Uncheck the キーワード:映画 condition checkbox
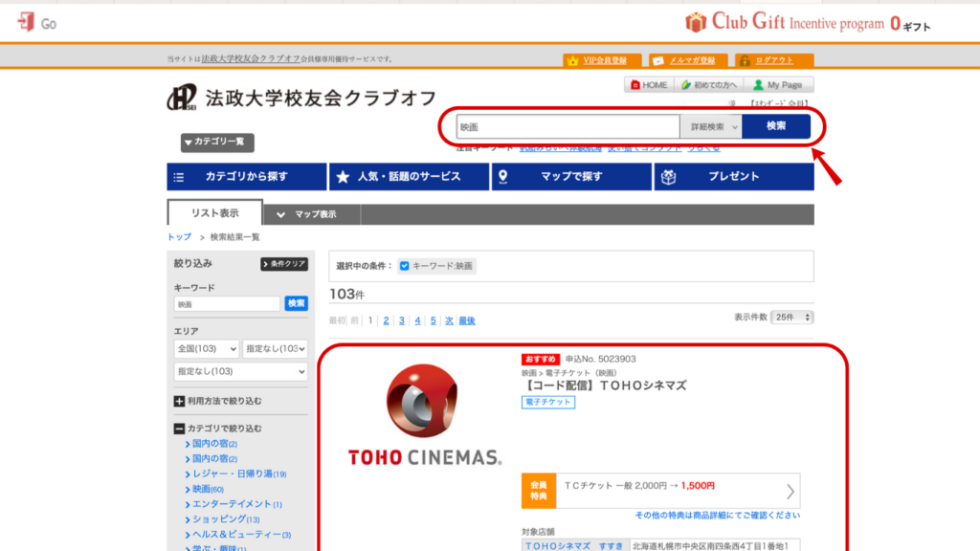 tap(405, 266)
